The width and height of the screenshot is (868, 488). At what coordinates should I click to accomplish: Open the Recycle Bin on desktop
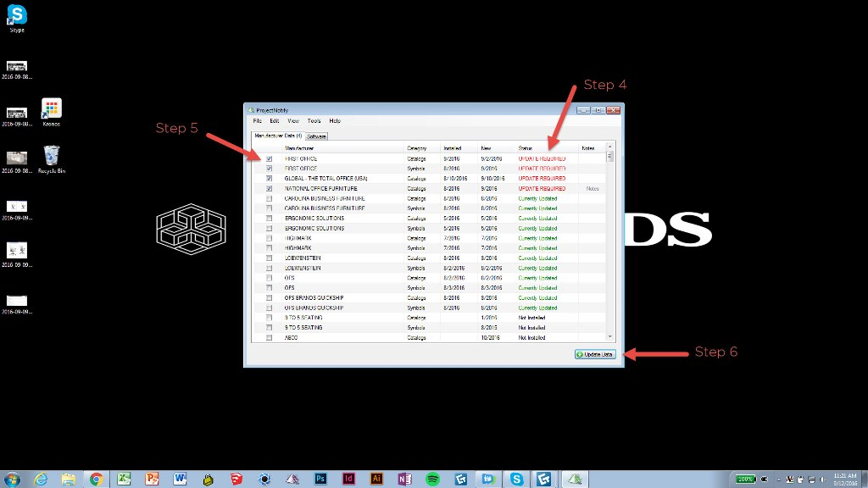point(52,160)
